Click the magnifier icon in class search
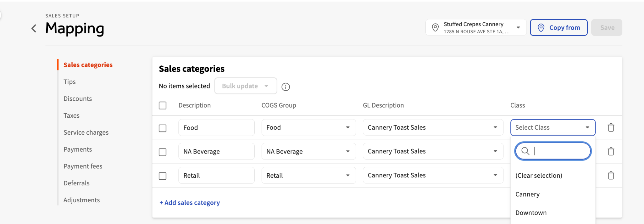The image size is (644, 224). (525, 151)
